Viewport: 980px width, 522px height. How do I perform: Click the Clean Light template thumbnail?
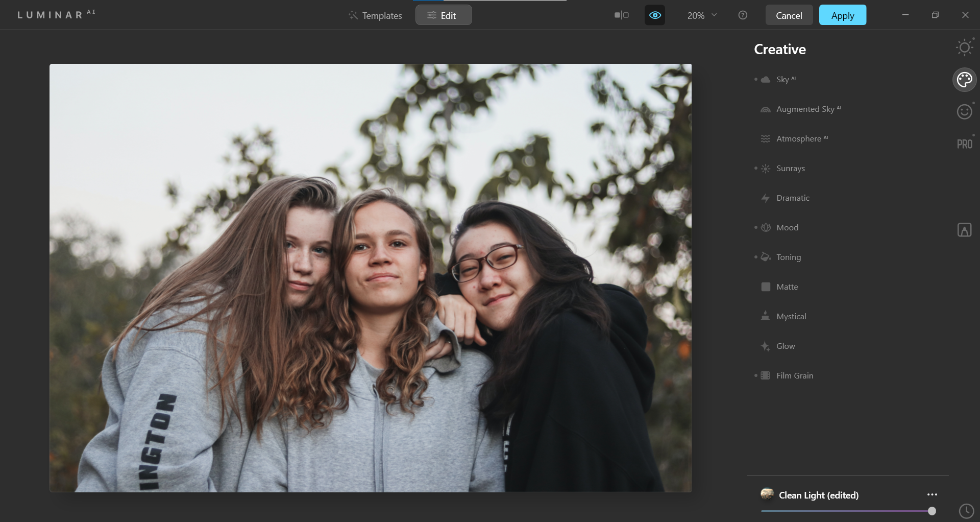click(767, 494)
